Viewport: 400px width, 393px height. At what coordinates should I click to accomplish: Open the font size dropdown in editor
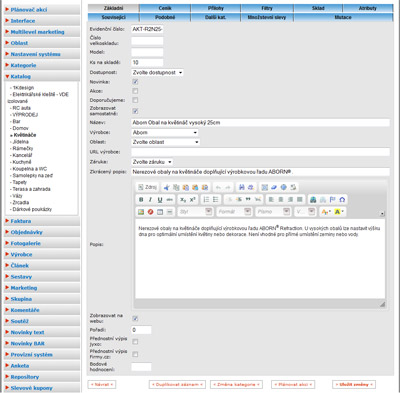305,212
